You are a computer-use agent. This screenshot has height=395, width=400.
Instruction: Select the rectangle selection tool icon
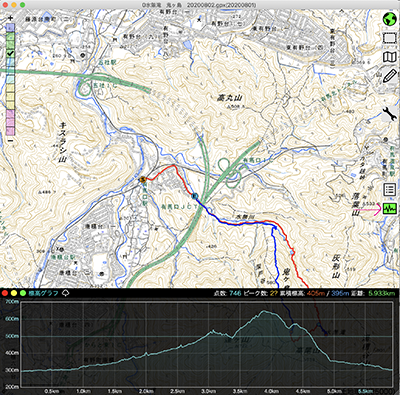[x=389, y=39]
